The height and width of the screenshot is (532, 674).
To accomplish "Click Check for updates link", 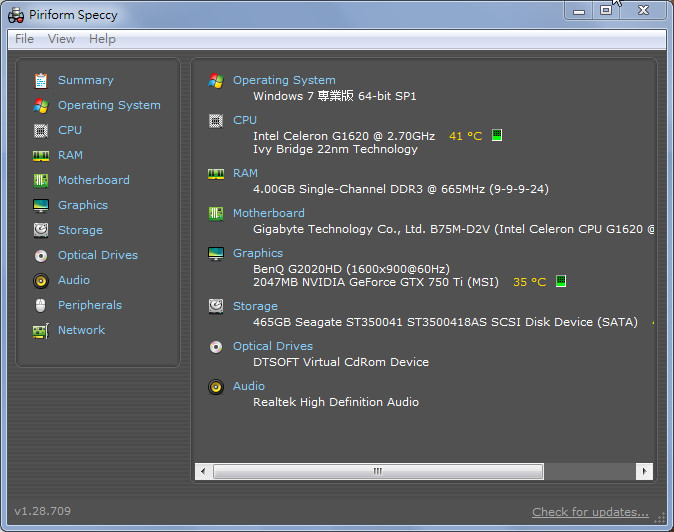I will coord(590,512).
